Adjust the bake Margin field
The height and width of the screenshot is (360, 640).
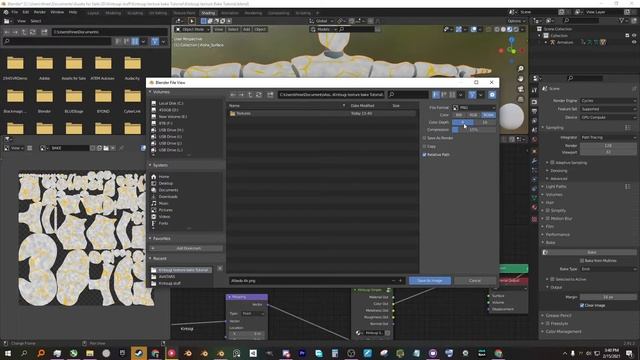[608, 297]
